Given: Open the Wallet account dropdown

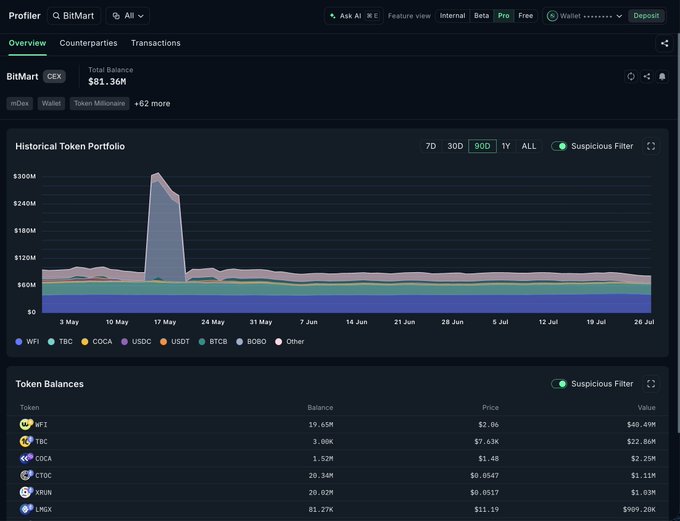Looking at the screenshot, I should (585, 16).
